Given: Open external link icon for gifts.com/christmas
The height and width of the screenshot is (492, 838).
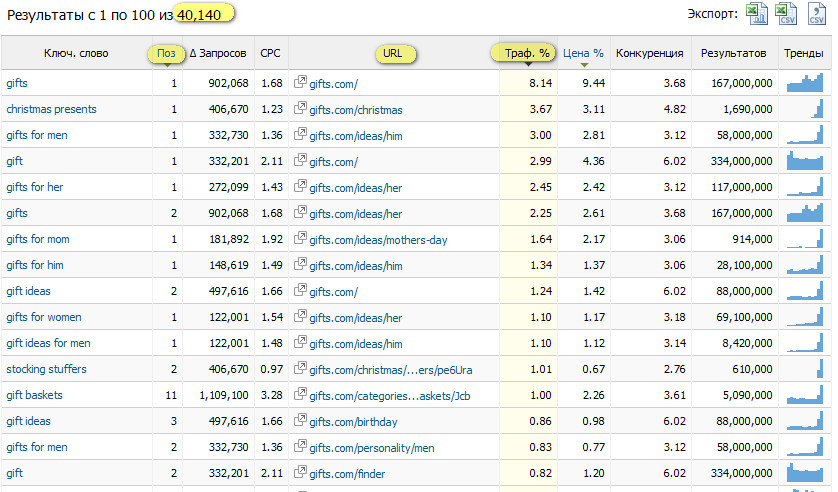Looking at the screenshot, I should [x=300, y=108].
